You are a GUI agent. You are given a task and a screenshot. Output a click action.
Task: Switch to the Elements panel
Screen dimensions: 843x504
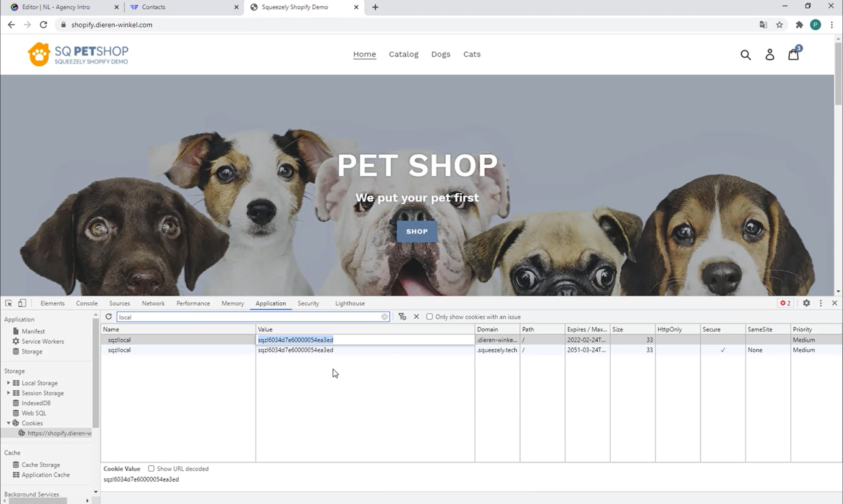pyautogui.click(x=52, y=303)
